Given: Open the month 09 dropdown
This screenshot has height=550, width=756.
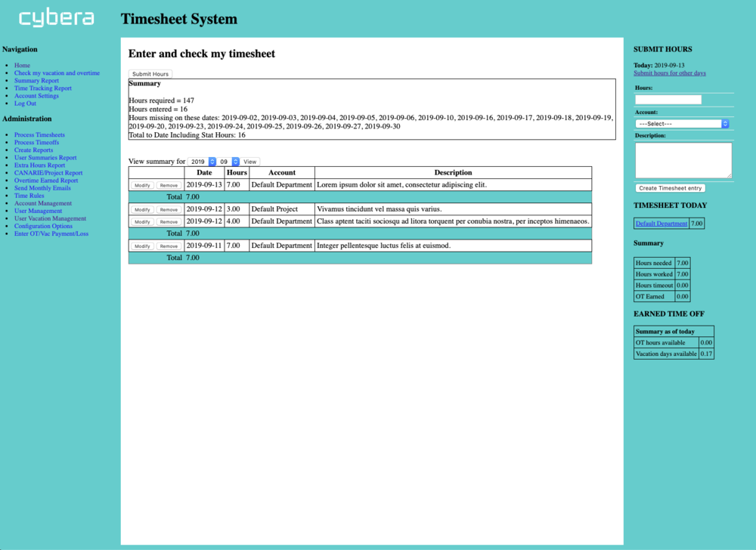Looking at the screenshot, I should (x=228, y=162).
